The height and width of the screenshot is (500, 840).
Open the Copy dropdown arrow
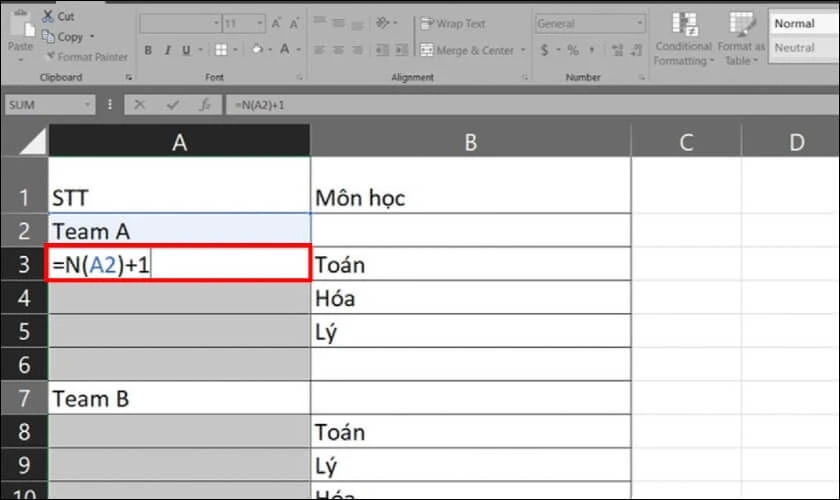[92, 36]
